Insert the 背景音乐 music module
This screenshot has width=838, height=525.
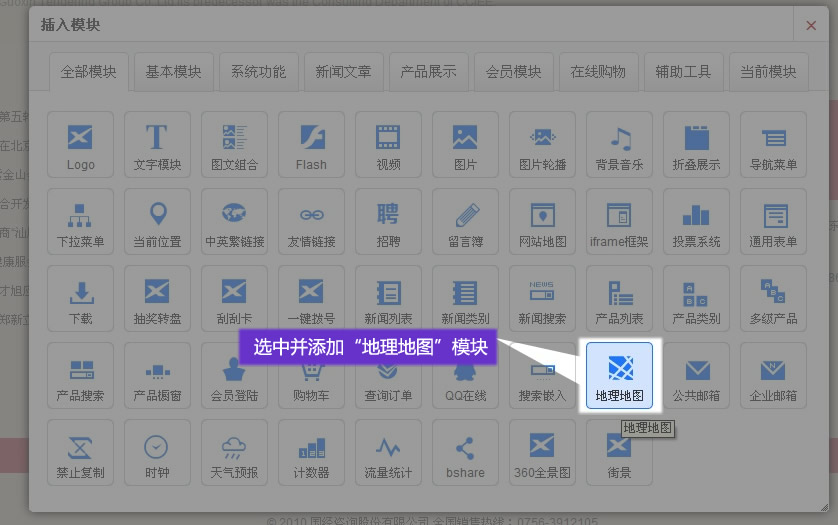619,144
